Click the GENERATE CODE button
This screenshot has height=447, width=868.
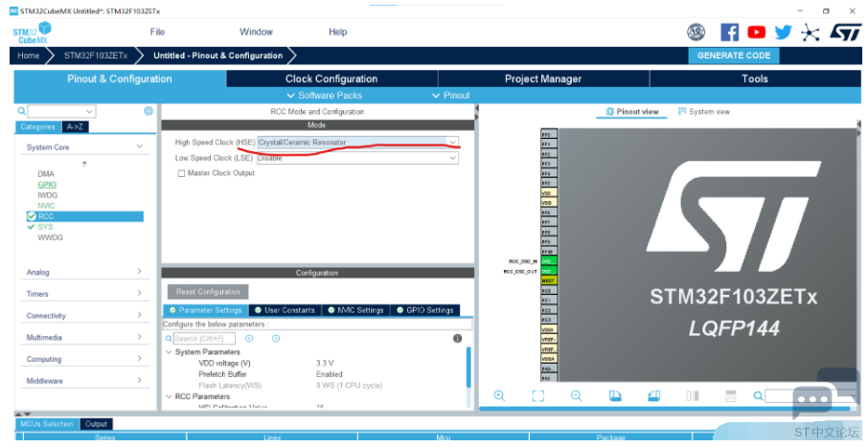coord(734,56)
